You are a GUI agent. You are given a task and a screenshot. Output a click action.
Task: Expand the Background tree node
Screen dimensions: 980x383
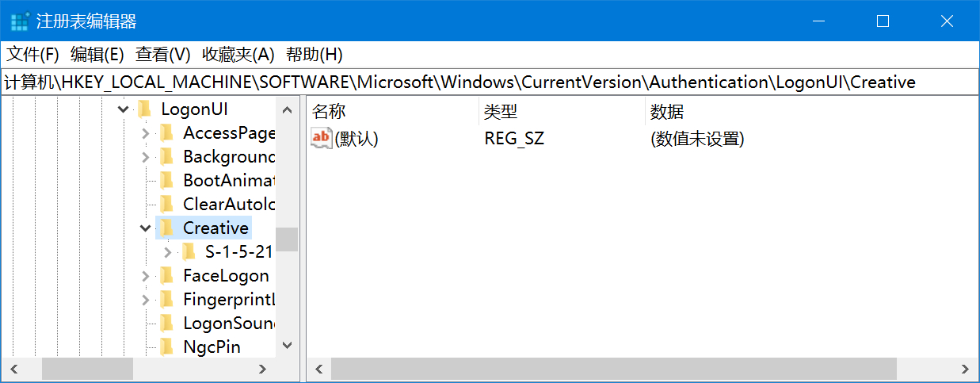coord(145,157)
